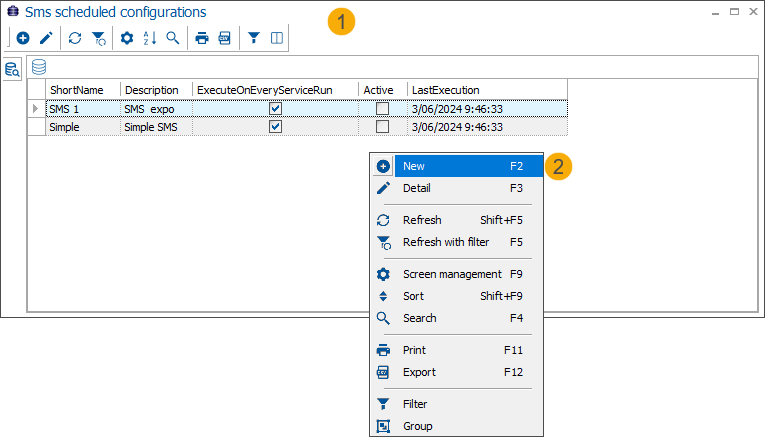Click printer icon beside Print menu entry
Viewport: 765px width, 437px height.
click(x=383, y=350)
